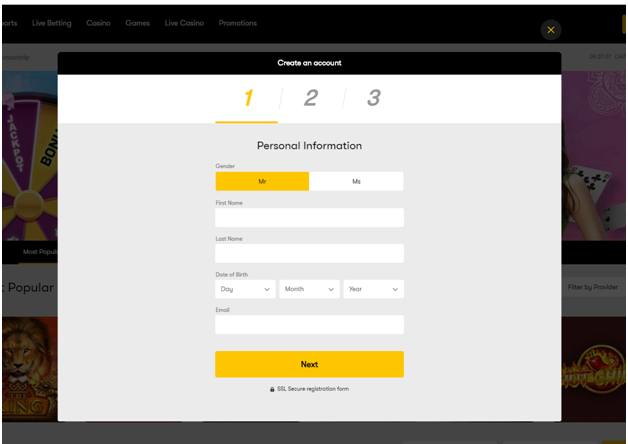
Task: Click the SSL lock icon
Action: (x=272, y=389)
